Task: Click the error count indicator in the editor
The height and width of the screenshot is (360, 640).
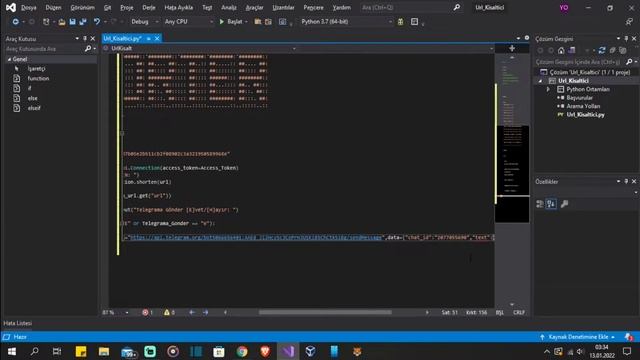Action: pos(147,312)
